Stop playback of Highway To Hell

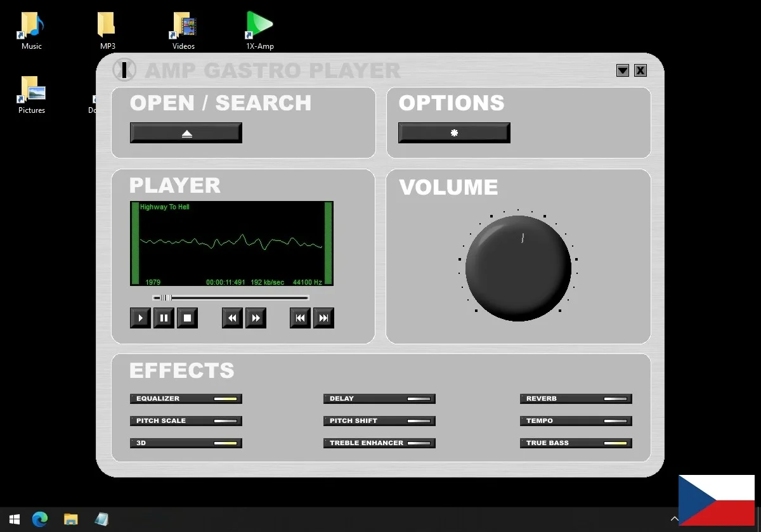tap(187, 318)
